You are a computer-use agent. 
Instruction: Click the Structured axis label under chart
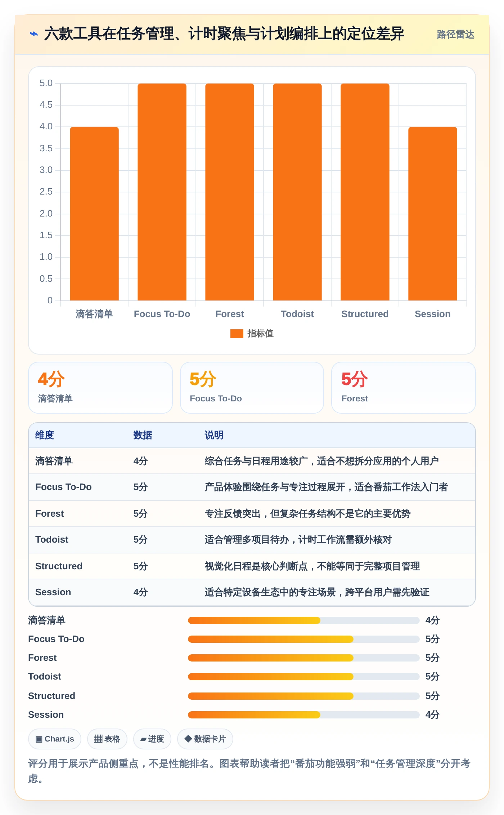365,314
